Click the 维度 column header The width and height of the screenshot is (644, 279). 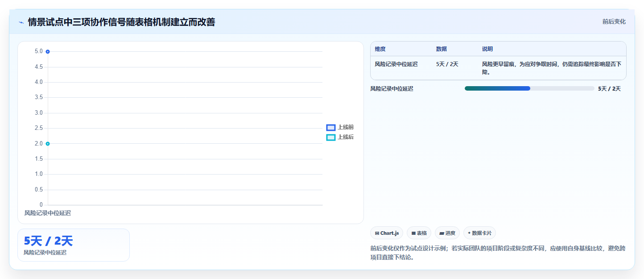click(x=380, y=49)
